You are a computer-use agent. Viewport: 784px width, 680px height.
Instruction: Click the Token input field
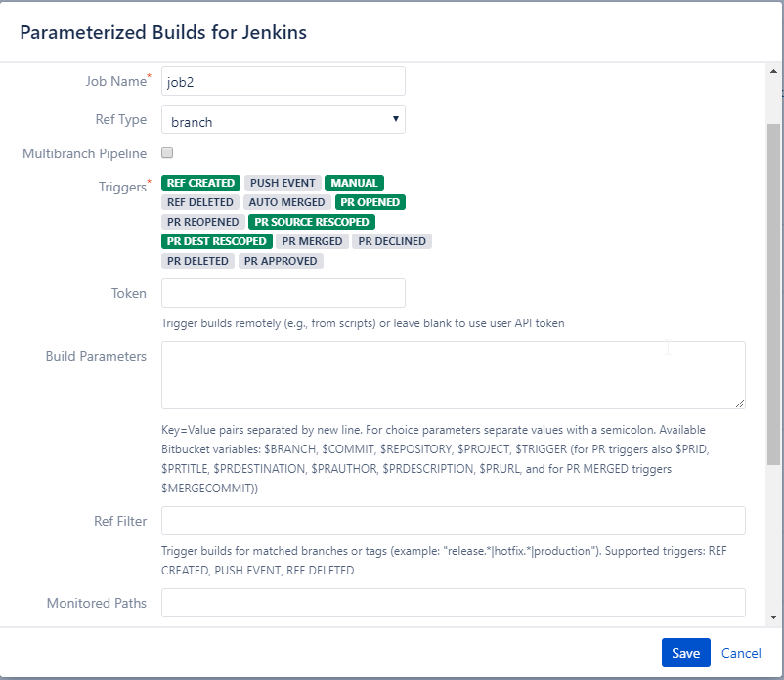coord(283,293)
